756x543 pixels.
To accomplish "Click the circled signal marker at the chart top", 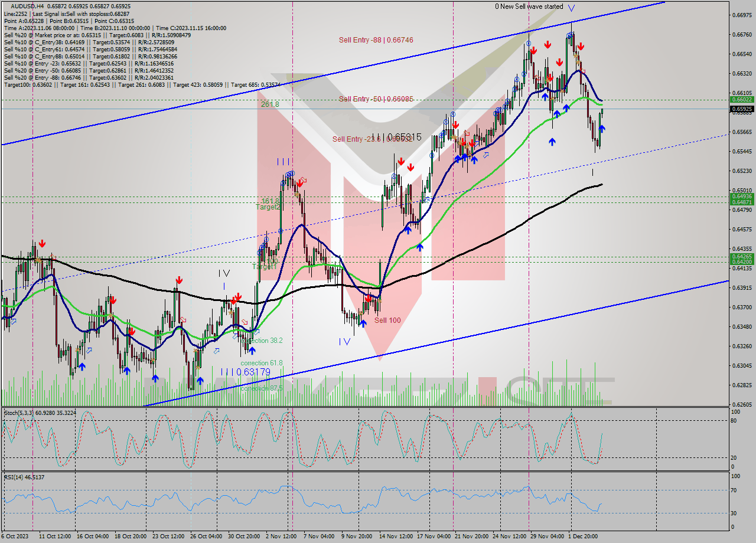I will point(569,35).
